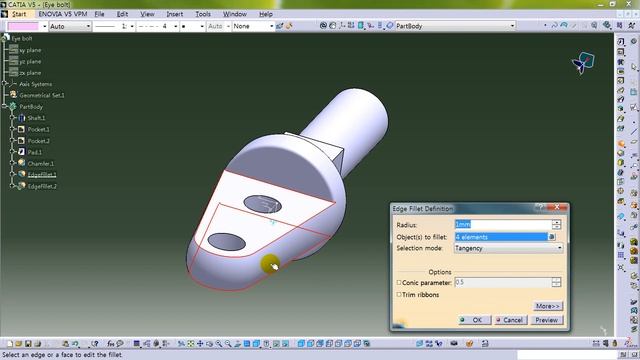The height and width of the screenshot is (360, 640).
Task: Click the selection icon in Objects to fillet
Action: coord(551,237)
